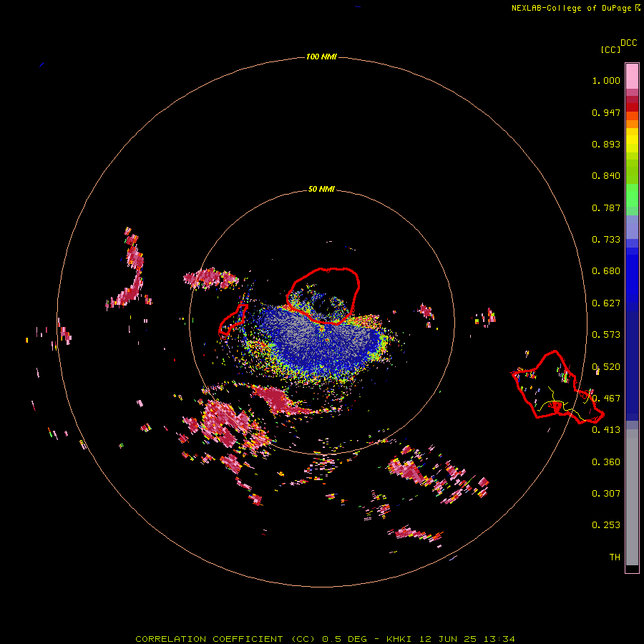Viewport: 644px width, 644px height.
Task: Click the 0.787 legend value
Action: 606,208
